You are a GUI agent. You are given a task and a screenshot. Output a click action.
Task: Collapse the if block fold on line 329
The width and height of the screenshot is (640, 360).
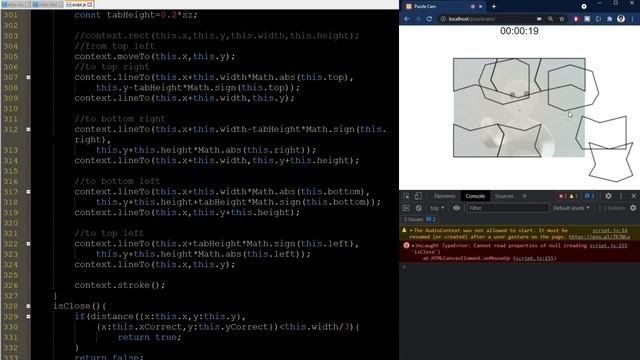(28, 317)
